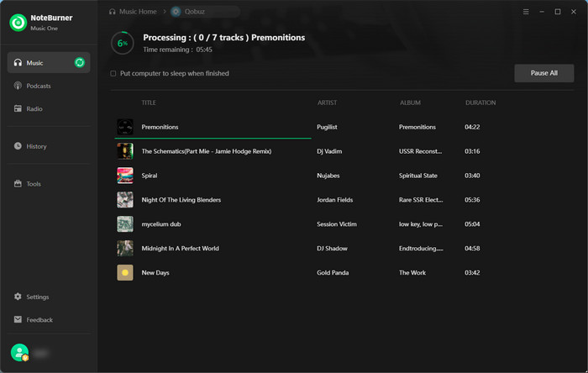Click the Radio icon in sidebar
Screen dimensions: 588x373
point(18,108)
